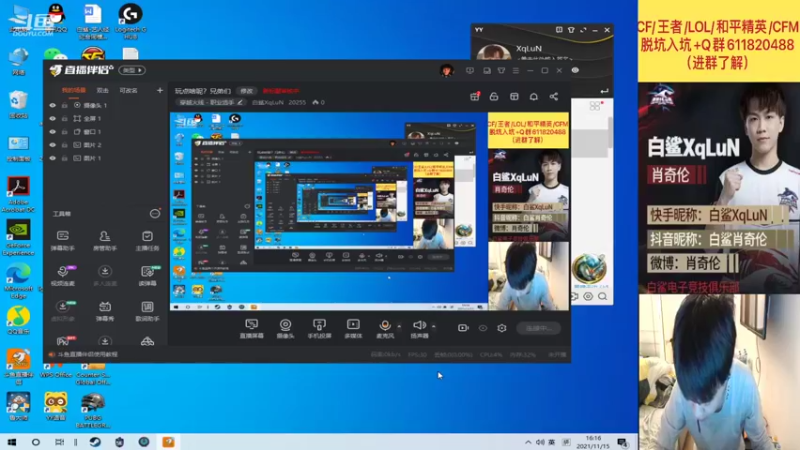Viewport: 800px width, 450px height.
Task: Hide the 图片 2 source layer
Action: pos(53,145)
